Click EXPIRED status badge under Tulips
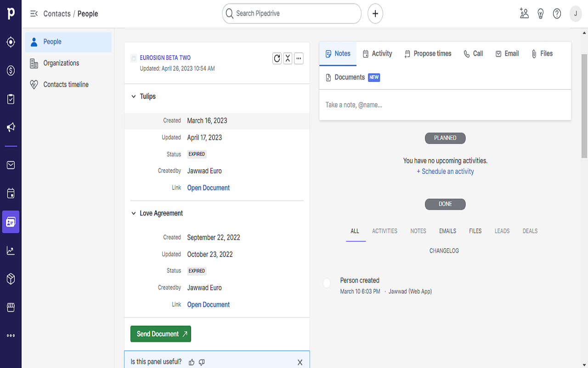Viewport: 588px width, 368px height. 197,154
